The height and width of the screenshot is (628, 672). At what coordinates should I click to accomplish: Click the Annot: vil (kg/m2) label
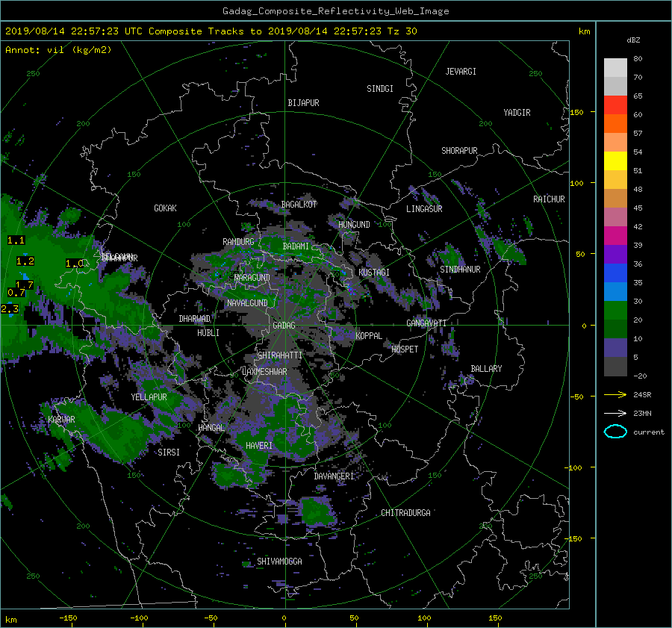[58, 50]
